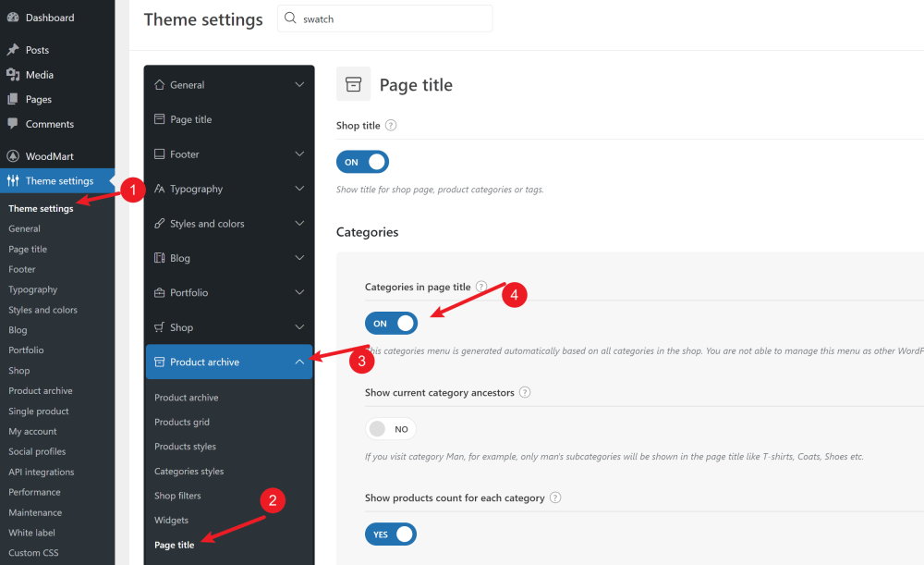The width and height of the screenshot is (924, 565).
Task: Open Social profiles in admin sidebar
Action: [x=37, y=452]
